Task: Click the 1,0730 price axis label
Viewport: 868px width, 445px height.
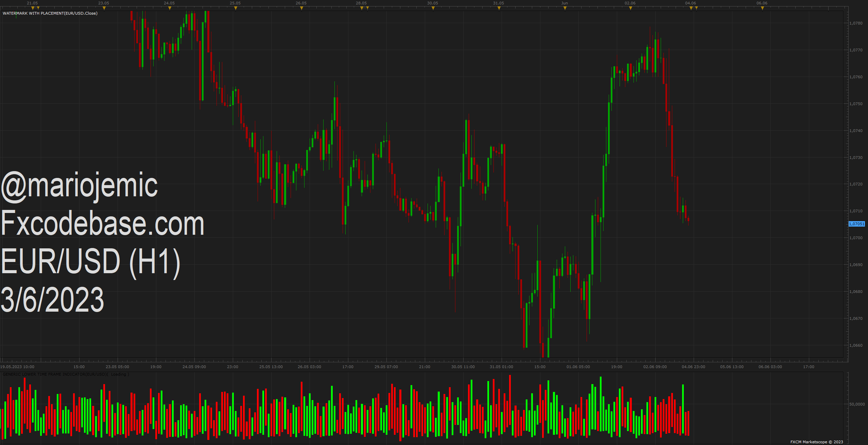Action: tap(856, 158)
